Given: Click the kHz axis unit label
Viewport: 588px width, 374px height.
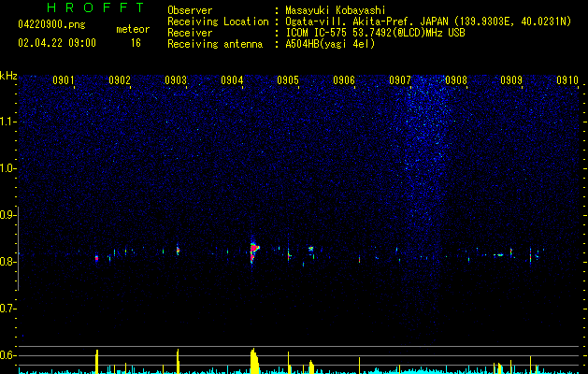Looking at the screenshot, I should 8,76.
